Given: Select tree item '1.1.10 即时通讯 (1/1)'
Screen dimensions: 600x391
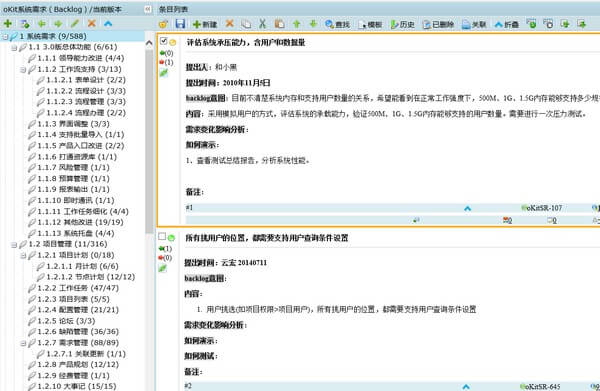Looking at the screenshot, I should click(76, 200).
